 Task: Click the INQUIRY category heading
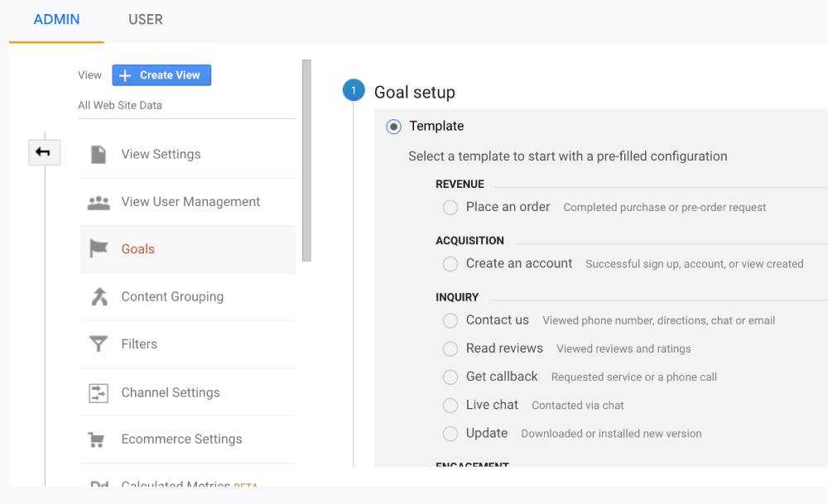(457, 297)
